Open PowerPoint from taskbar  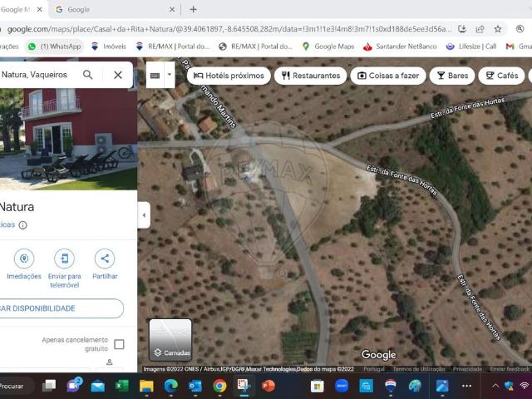tap(268, 386)
